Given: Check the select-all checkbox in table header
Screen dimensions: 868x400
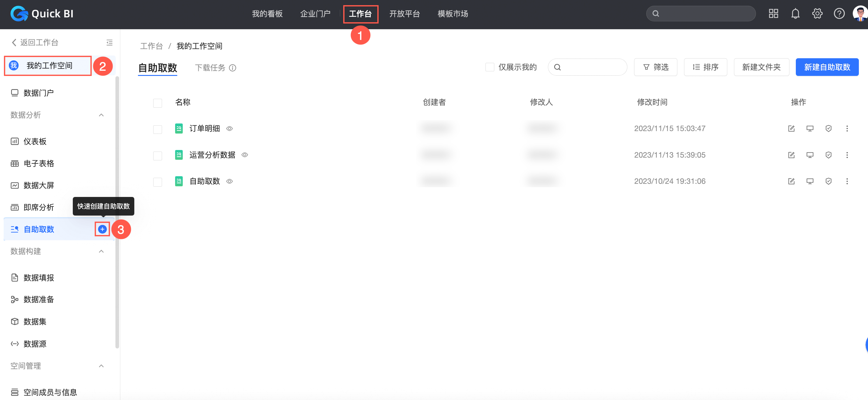Looking at the screenshot, I should (x=157, y=103).
